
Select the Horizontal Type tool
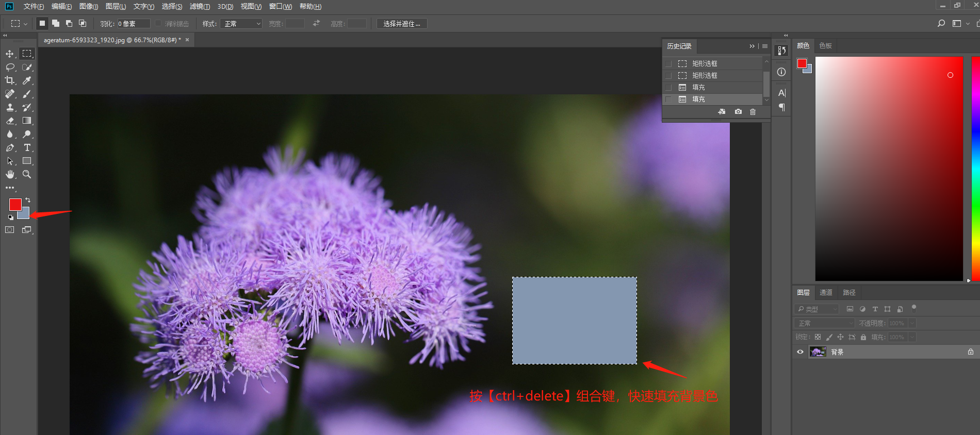point(27,147)
